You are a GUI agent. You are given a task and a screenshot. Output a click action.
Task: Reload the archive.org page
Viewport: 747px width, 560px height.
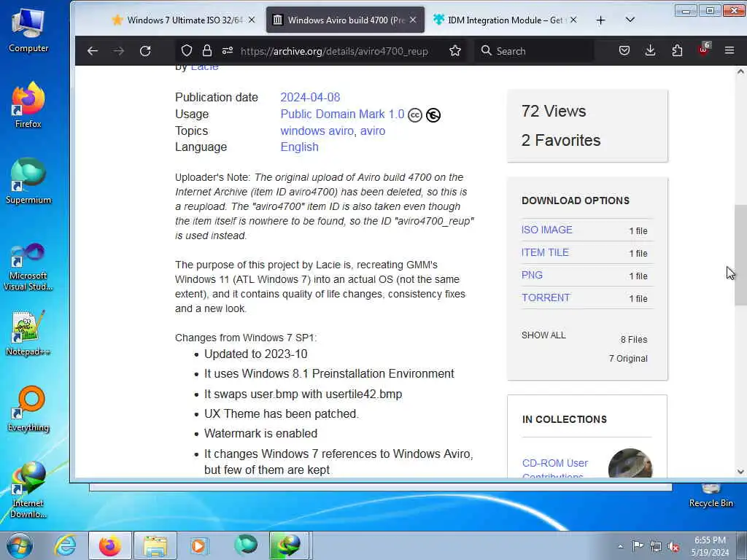[145, 51]
